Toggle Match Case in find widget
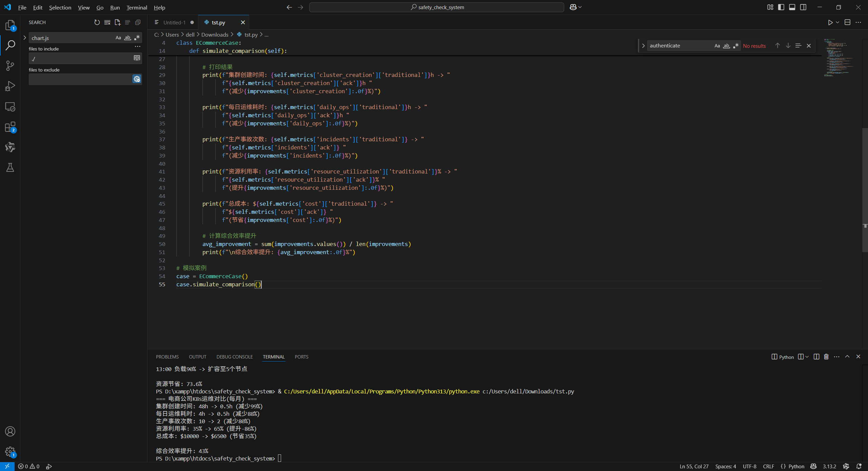This screenshot has width=868, height=471. [717, 46]
